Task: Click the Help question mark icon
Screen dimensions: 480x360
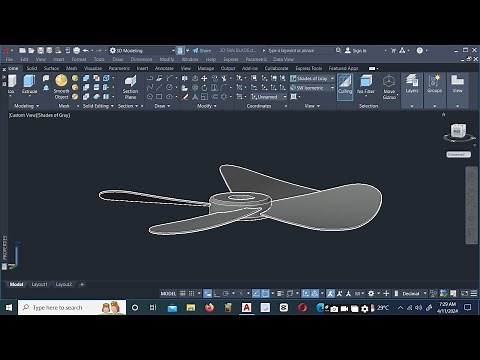Action: [x=420, y=50]
